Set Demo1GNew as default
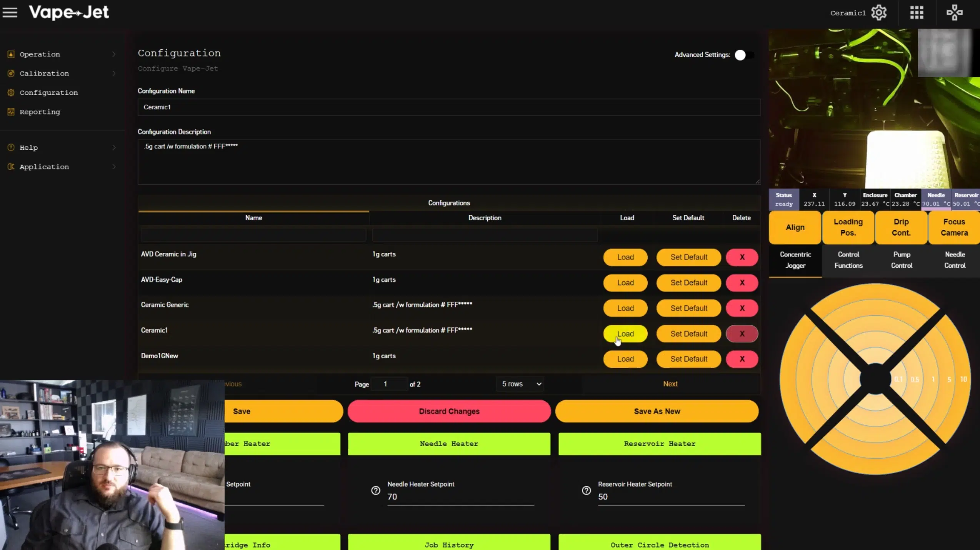The width and height of the screenshot is (980, 550). tap(688, 359)
